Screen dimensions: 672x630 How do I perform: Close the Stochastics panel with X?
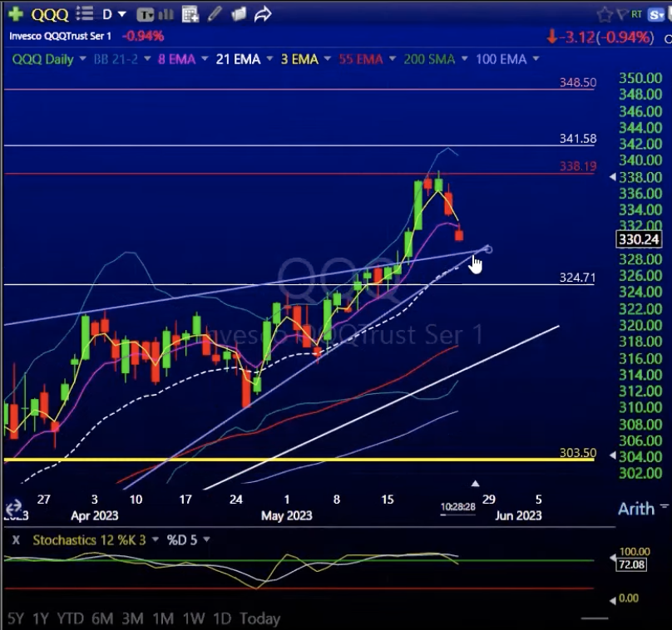point(16,540)
